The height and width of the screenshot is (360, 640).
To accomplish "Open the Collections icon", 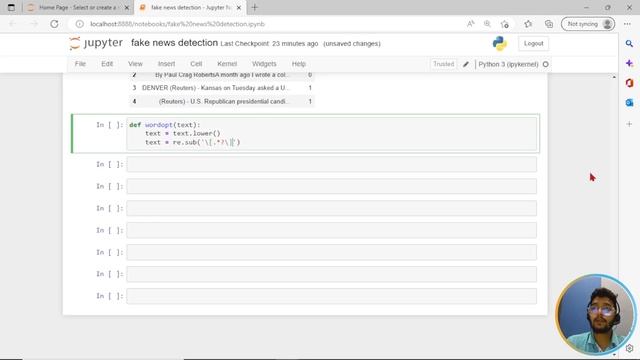I will (x=549, y=24).
